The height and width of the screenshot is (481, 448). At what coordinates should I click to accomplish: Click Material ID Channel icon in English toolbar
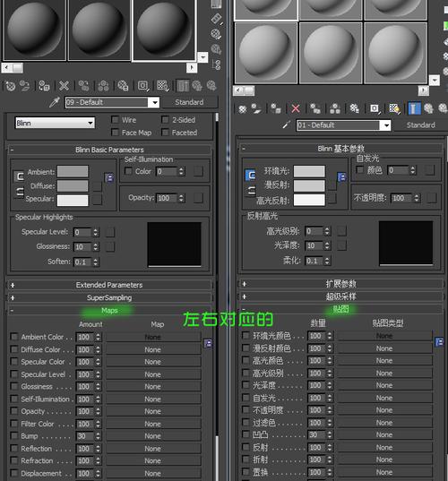click(143, 86)
